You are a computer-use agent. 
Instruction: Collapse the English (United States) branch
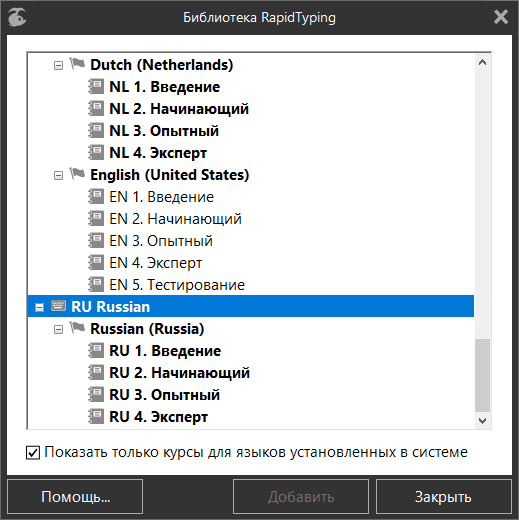[58, 175]
